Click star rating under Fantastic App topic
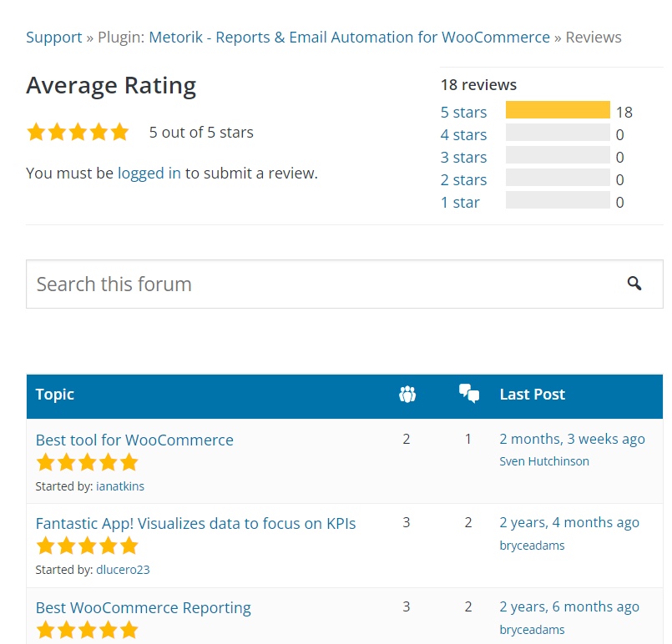 87,546
